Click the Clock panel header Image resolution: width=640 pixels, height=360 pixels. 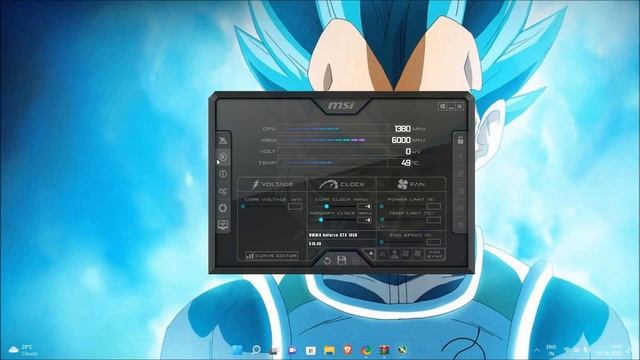coord(342,184)
